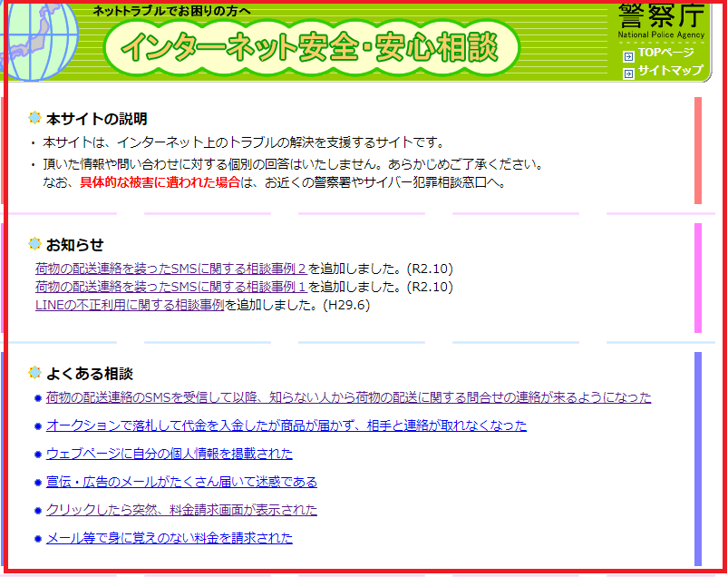Click the sun icon beside 本サイトの説明
The width and height of the screenshot is (728, 577).
pyautogui.click(x=34, y=118)
